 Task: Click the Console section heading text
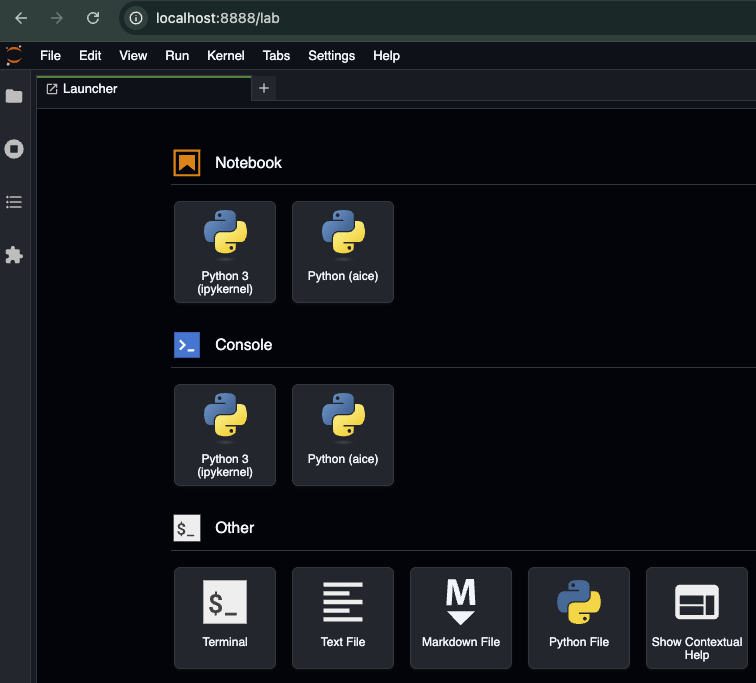[x=243, y=345]
